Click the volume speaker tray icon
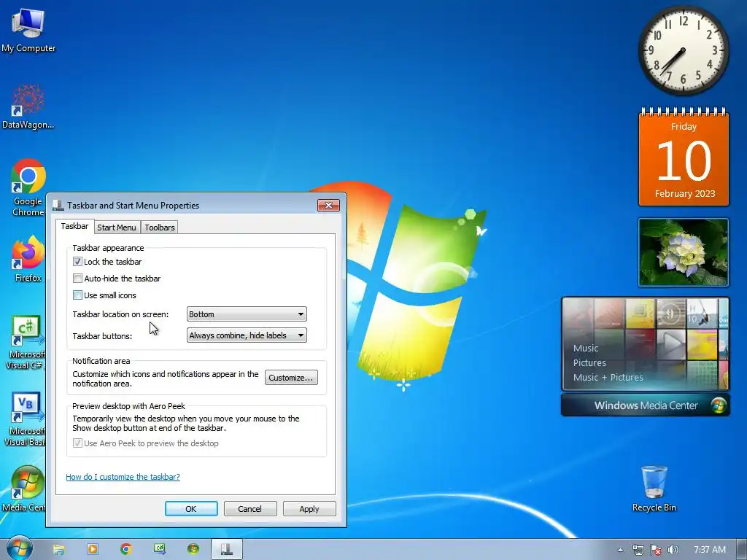Screen dimensions: 747x560 click(x=673, y=550)
